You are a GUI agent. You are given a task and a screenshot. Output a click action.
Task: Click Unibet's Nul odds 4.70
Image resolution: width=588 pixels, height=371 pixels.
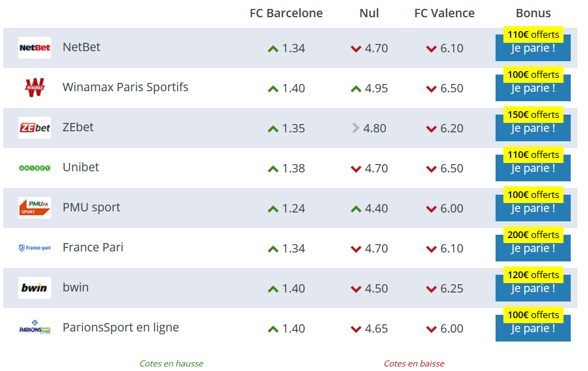[376, 169]
